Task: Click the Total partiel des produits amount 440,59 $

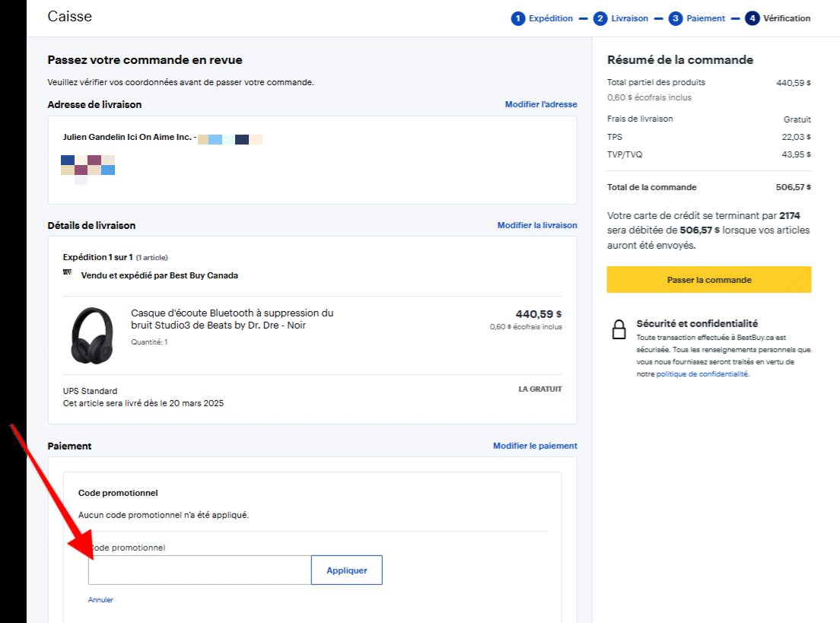Action: click(794, 83)
